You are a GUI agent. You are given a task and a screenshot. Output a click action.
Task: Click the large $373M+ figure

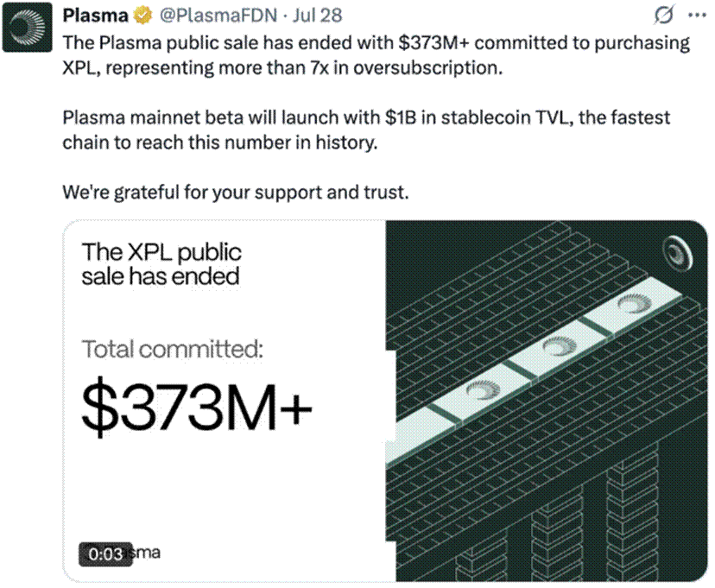[199, 406]
